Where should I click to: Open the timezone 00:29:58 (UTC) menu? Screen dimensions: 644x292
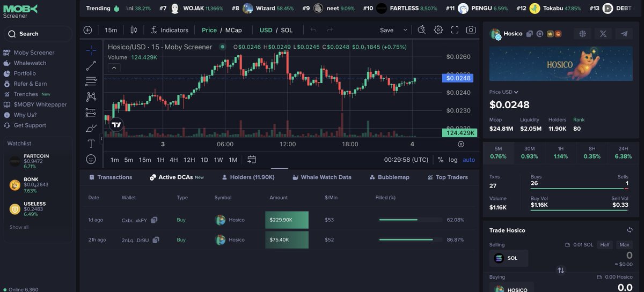point(406,160)
